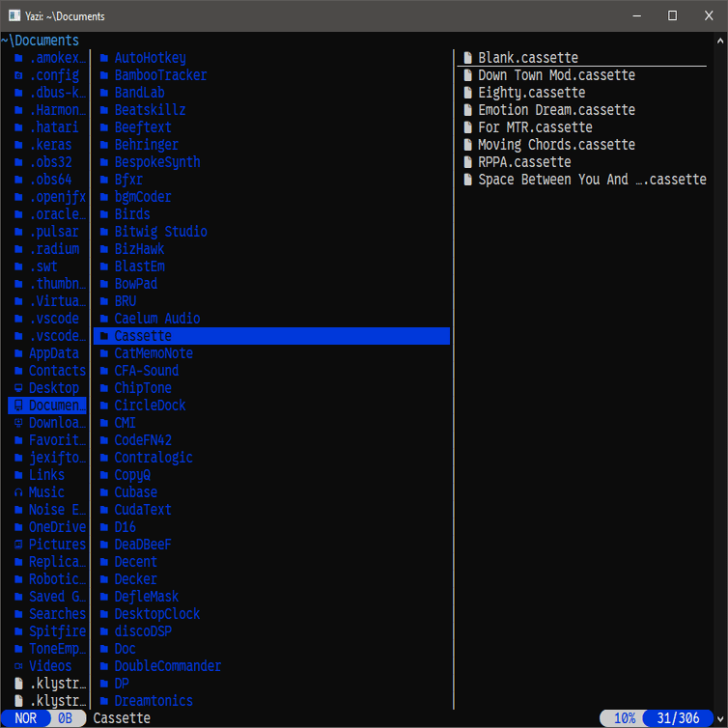Click the Yazi app icon in title bar
728x728 pixels.
click(x=14, y=15)
